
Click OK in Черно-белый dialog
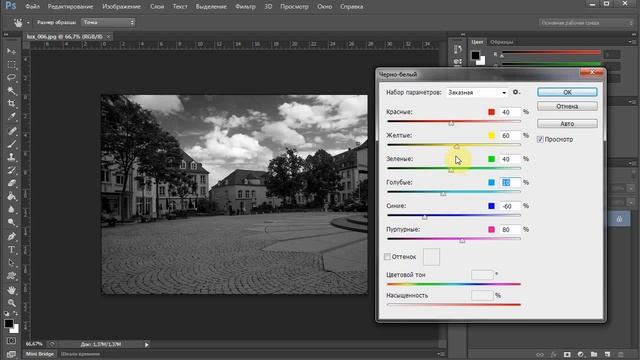click(567, 92)
